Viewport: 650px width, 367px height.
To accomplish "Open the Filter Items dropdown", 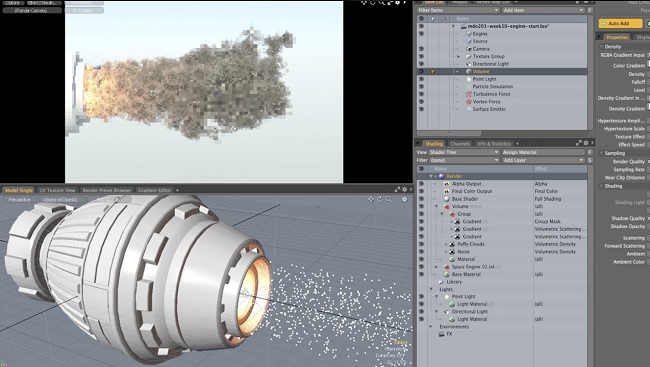I will pos(458,10).
